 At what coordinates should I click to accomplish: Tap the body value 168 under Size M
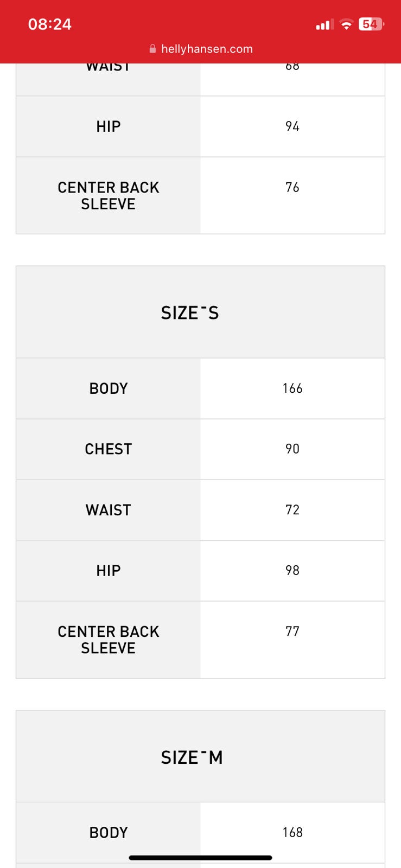click(x=292, y=832)
